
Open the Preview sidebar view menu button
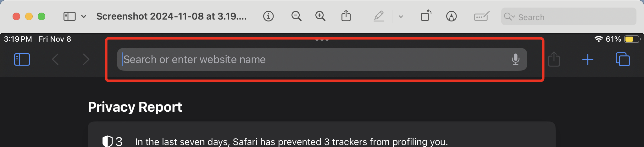(69, 16)
